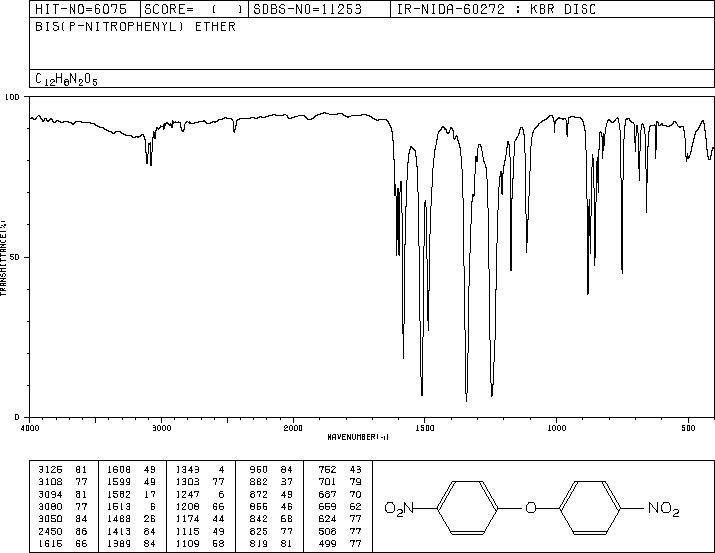Click the molecular formula C12H8N2O5
Viewport: 715px width, 553px height.
click(66, 79)
